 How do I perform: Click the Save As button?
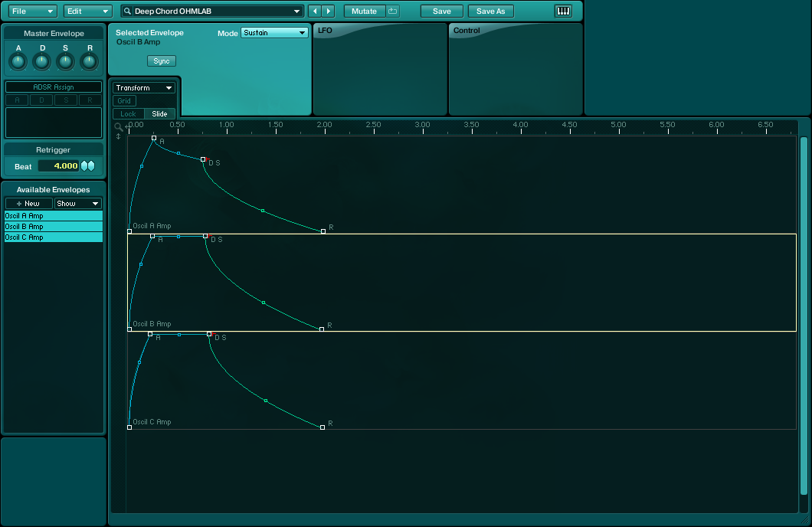[490, 11]
